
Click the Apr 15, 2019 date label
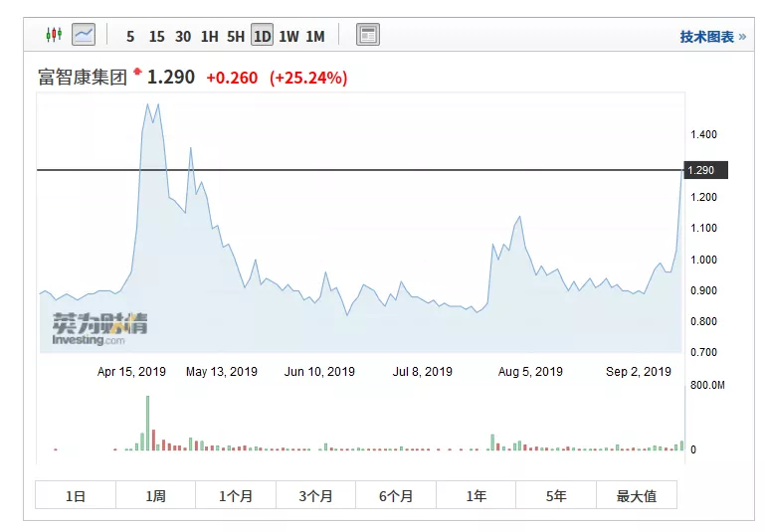click(x=131, y=372)
